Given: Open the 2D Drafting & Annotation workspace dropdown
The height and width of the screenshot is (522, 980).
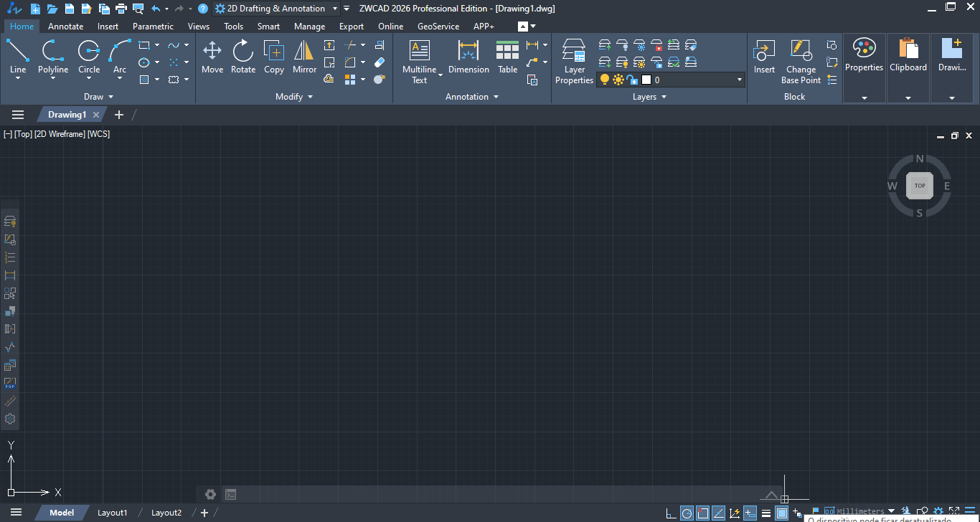Looking at the screenshot, I should tap(334, 9).
